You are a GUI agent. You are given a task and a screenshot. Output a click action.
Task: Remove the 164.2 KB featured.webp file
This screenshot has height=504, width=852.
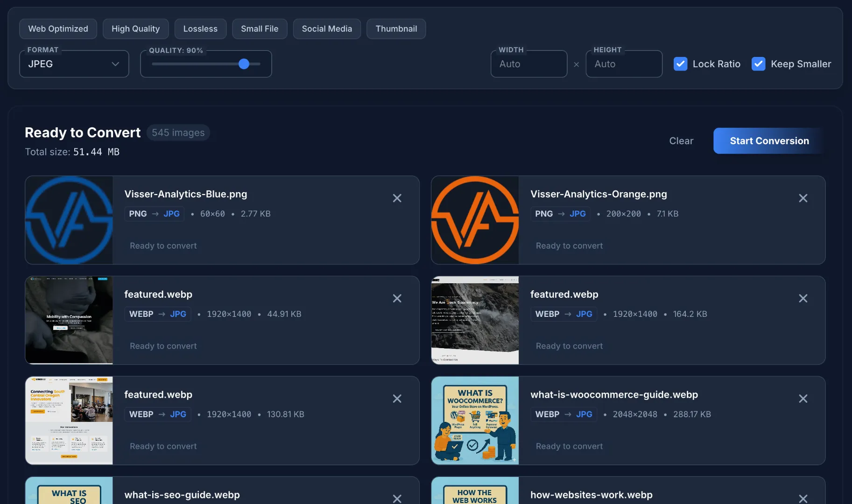click(803, 298)
